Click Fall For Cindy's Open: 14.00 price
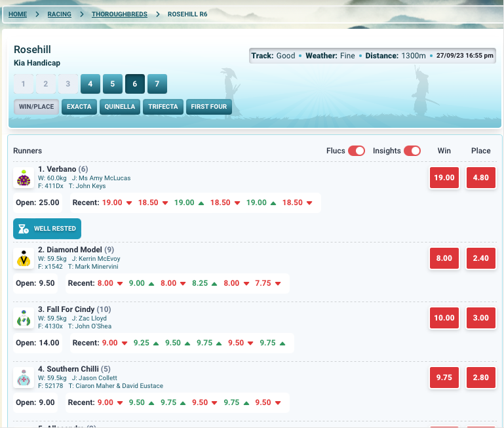The width and height of the screenshot is (504, 428). point(37,343)
